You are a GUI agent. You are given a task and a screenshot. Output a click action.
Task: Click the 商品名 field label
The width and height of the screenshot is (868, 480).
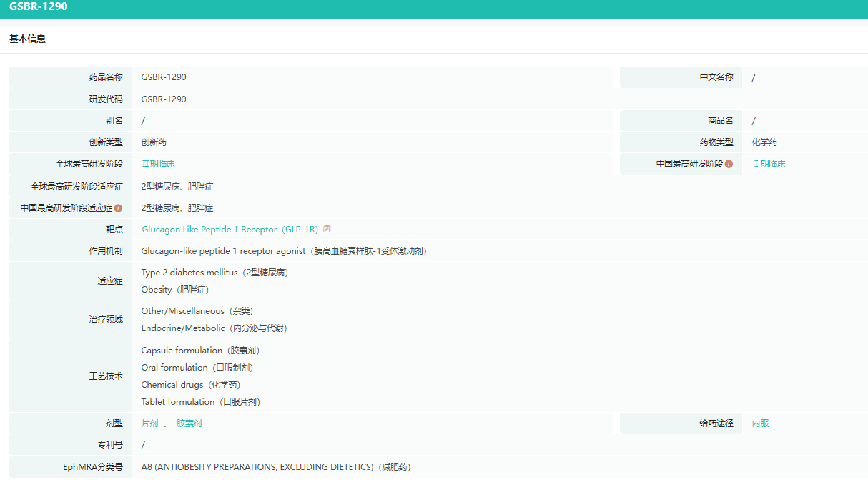coord(721,121)
